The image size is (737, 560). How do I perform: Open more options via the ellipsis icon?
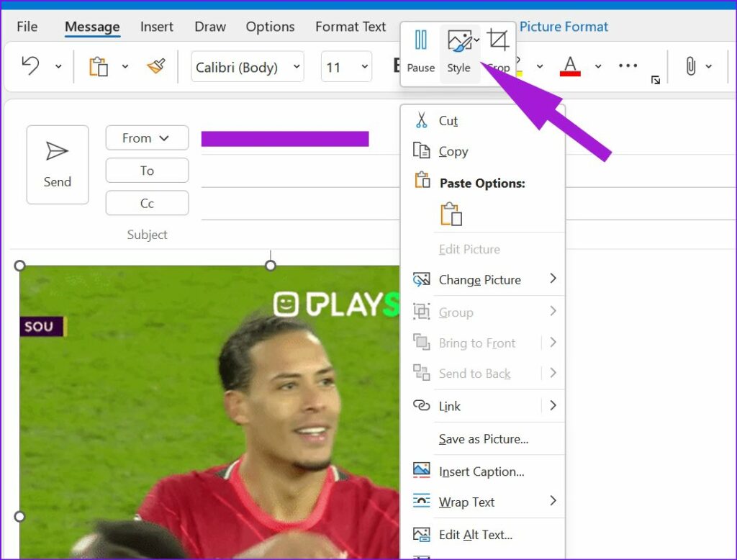pos(627,66)
